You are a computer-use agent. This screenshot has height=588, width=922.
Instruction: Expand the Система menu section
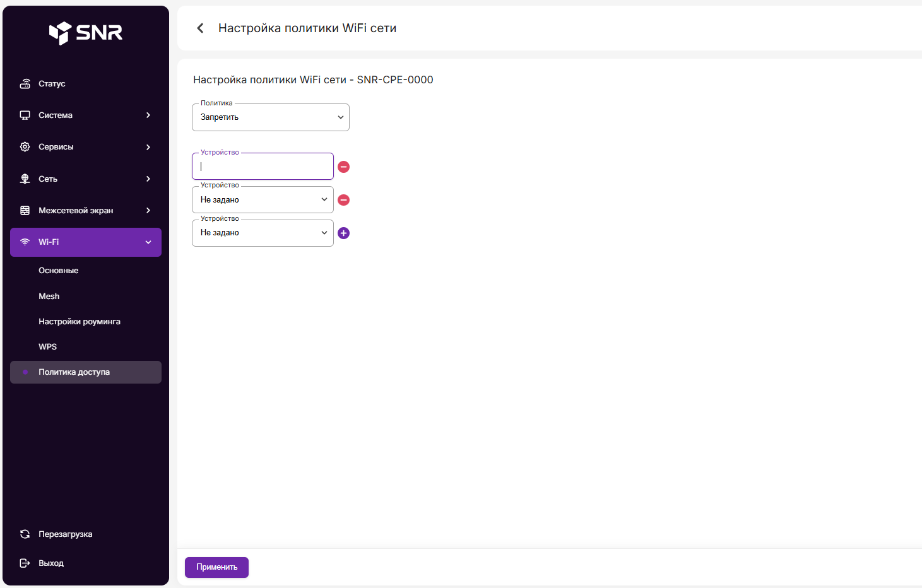click(x=86, y=115)
